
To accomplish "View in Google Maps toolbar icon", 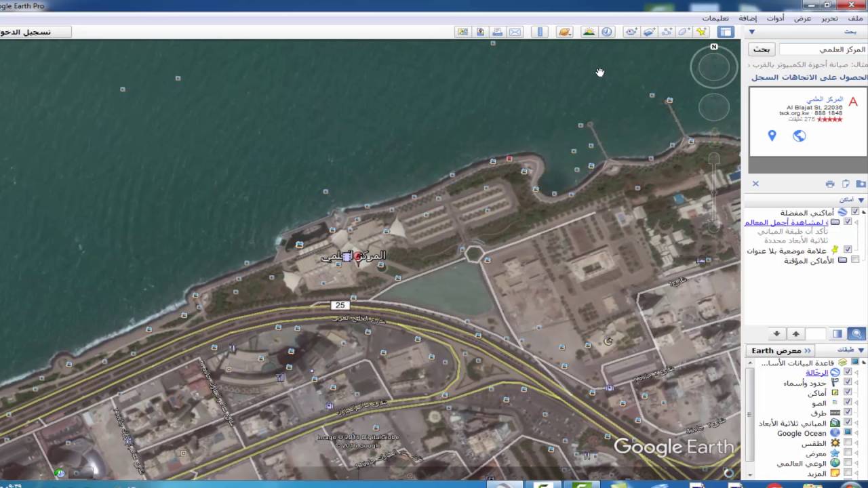I will click(462, 32).
